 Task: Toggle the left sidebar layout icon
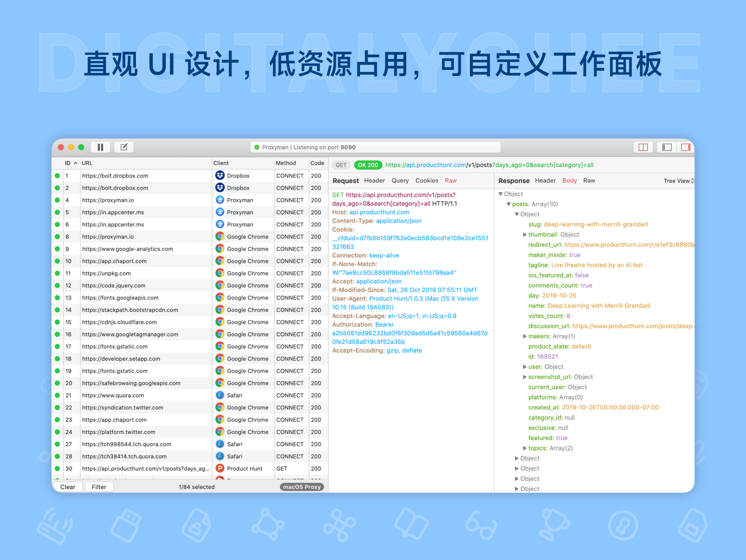666,147
